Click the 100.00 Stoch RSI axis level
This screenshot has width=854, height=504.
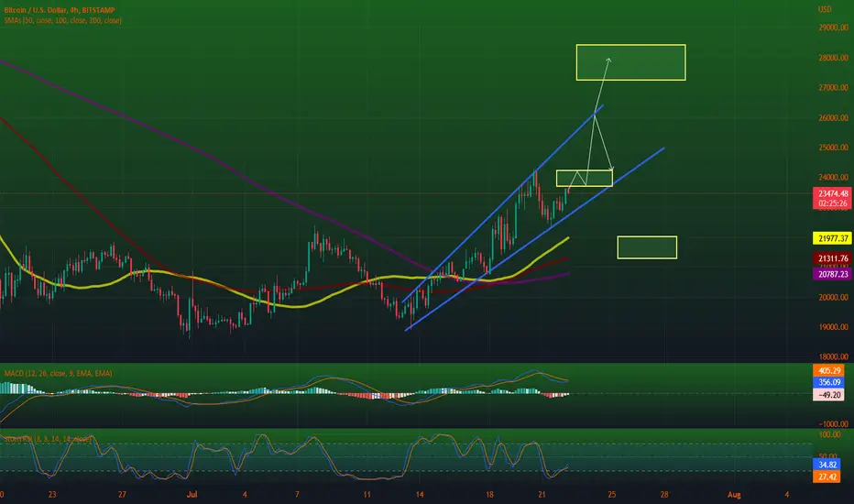(x=829, y=434)
